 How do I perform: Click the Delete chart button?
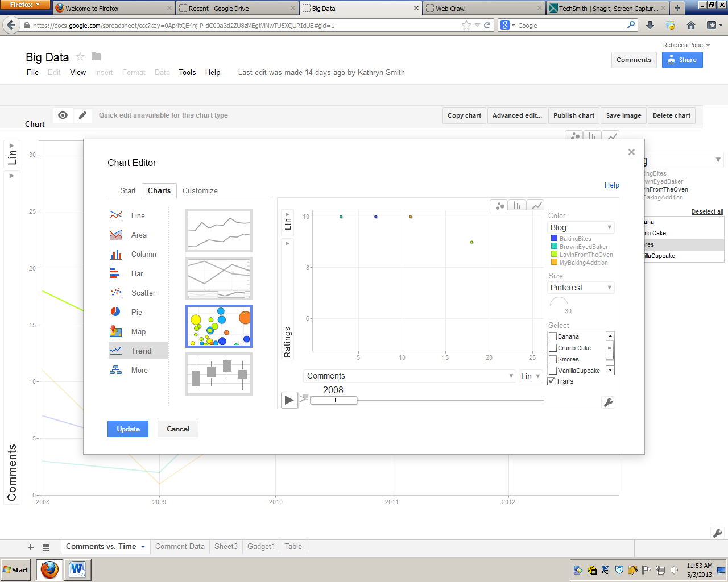click(x=672, y=115)
